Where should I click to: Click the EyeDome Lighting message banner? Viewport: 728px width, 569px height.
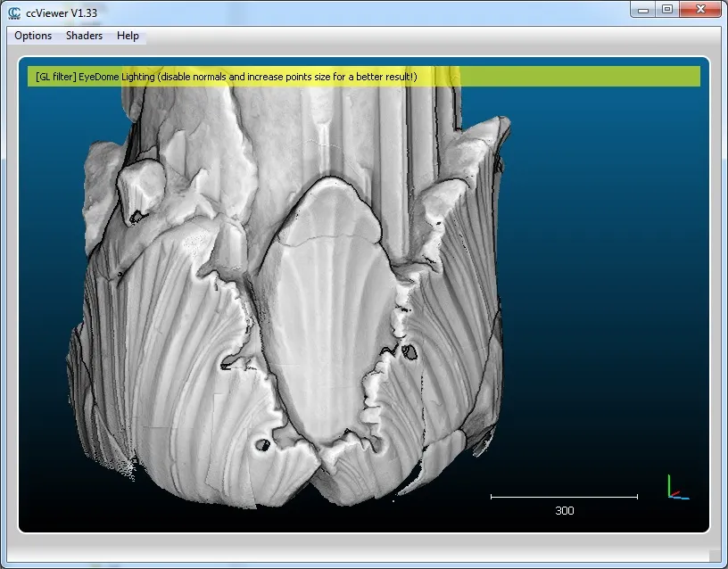[x=363, y=77]
